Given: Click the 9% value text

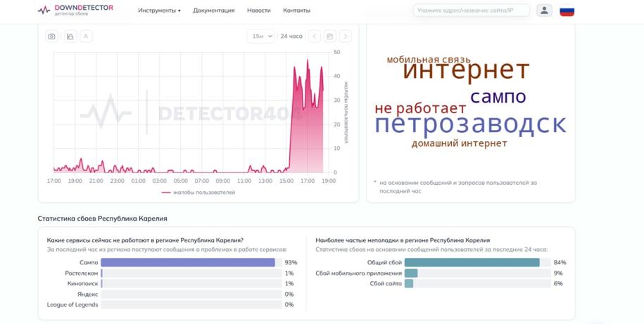Looking at the screenshot, I should [x=558, y=273].
